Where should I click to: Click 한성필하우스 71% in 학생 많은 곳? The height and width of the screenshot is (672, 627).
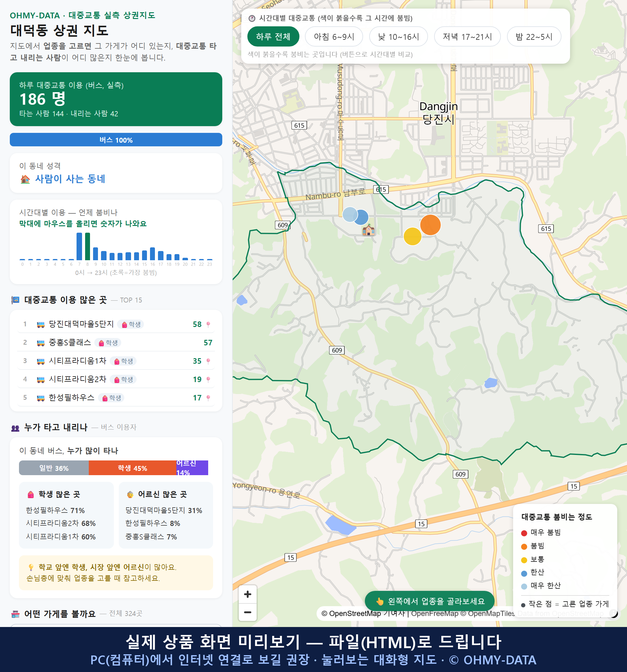click(x=55, y=511)
